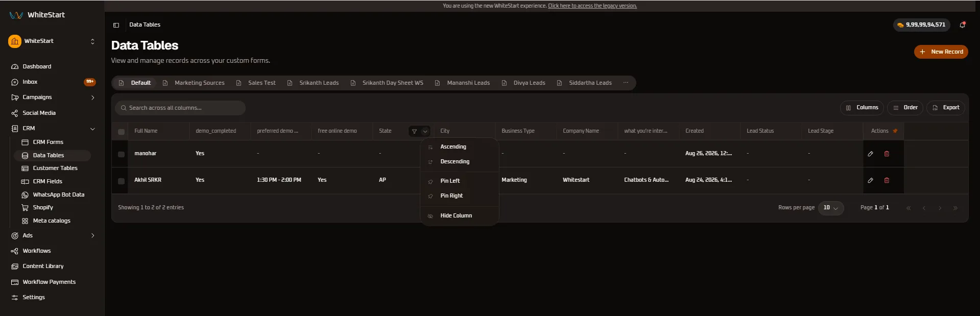Click the Export button

946,108
